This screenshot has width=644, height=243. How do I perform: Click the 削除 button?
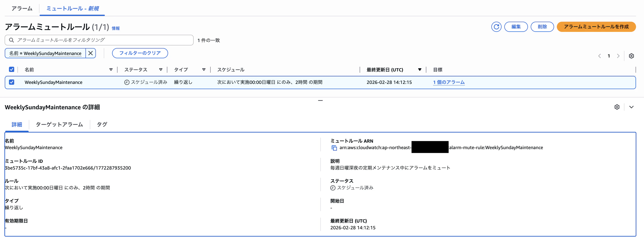coord(542,27)
